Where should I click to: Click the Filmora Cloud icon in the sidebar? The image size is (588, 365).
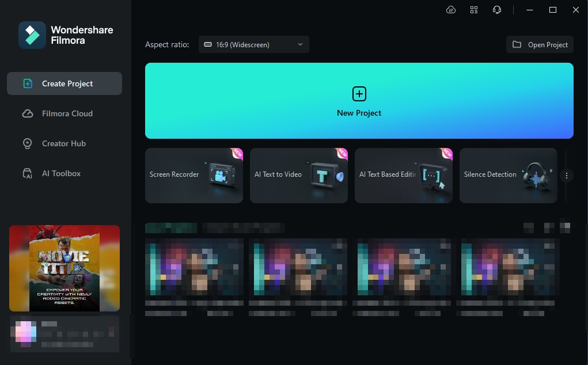pos(28,113)
